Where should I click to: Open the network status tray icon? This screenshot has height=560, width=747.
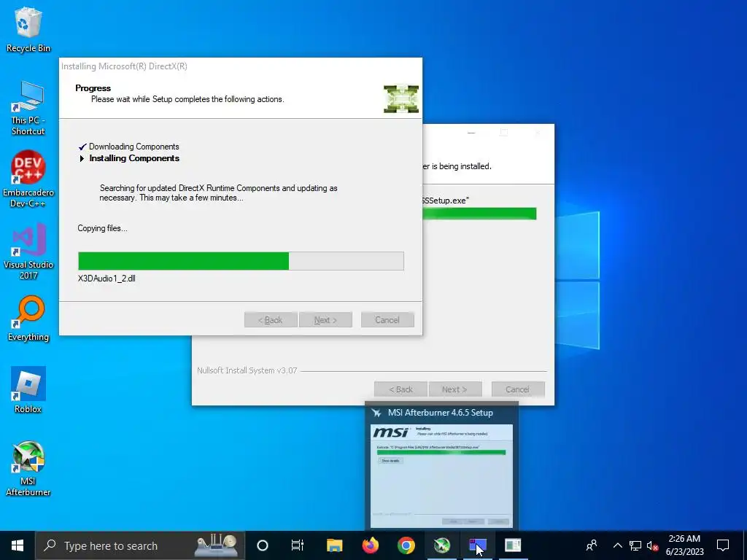[x=635, y=545]
